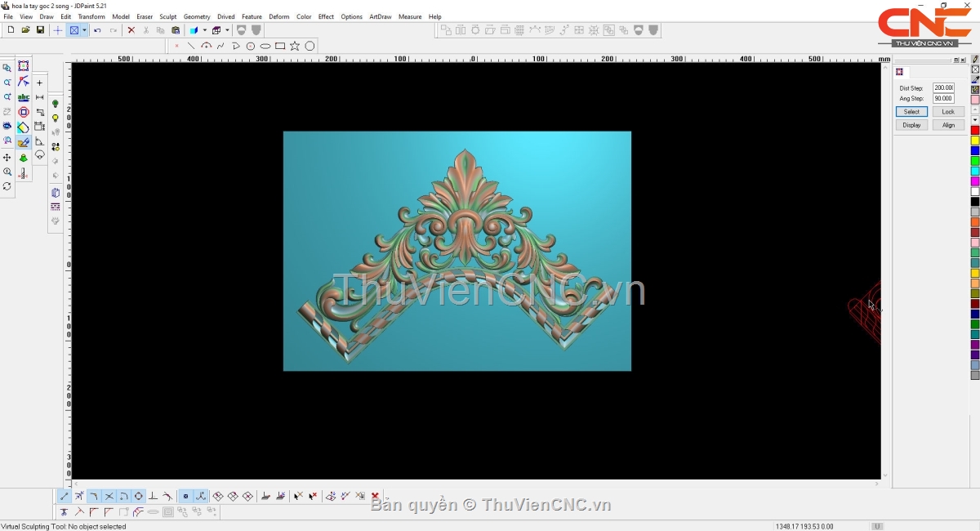Click the red X delete icon

(131, 30)
